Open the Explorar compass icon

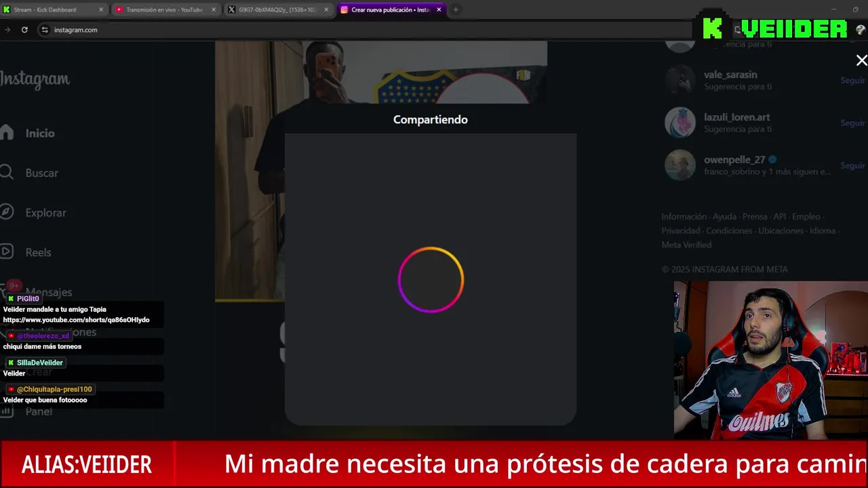6,212
